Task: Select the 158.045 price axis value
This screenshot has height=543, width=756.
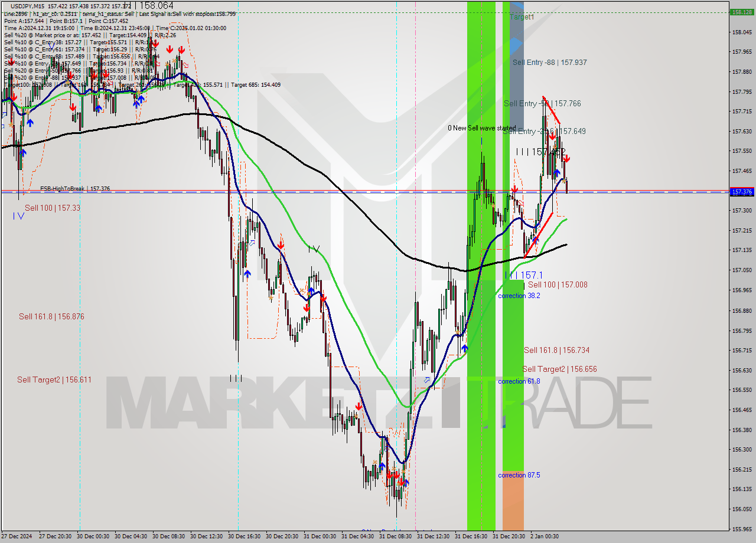Action: pyautogui.click(x=741, y=32)
